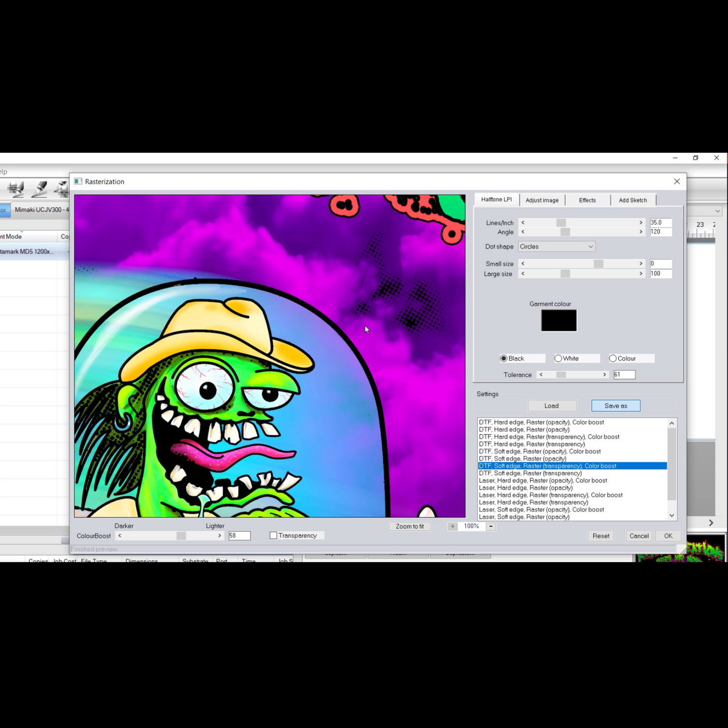The height and width of the screenshot is (728, 728).
Task: Click the ColourBoost slider thumb
Action: [181, 536]
